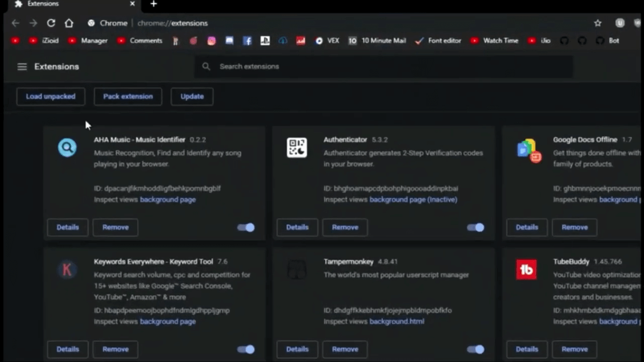
Task: Open a new tab with plus button
Action: [153, 4]
